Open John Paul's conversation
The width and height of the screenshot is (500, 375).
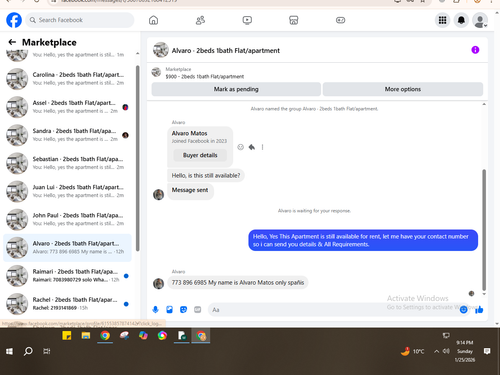[68, 219]
